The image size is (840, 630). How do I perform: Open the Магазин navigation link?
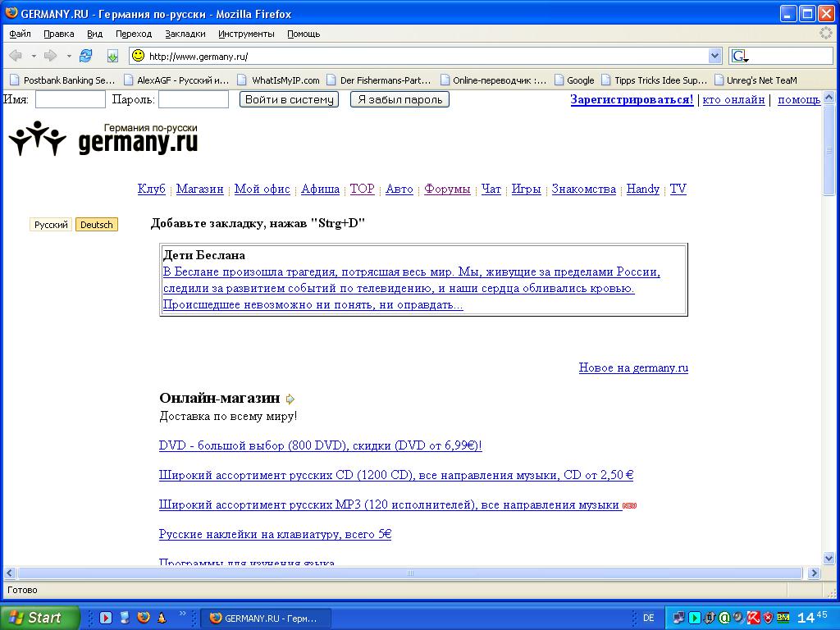[x=200, y=189]
